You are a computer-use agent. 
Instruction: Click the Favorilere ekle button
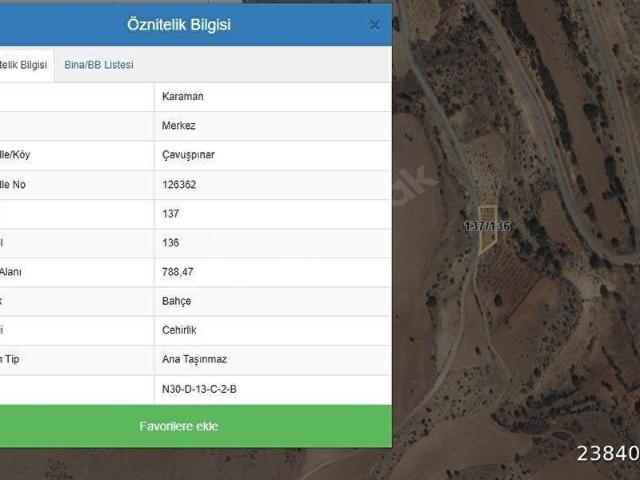click(x=196, y=426)
